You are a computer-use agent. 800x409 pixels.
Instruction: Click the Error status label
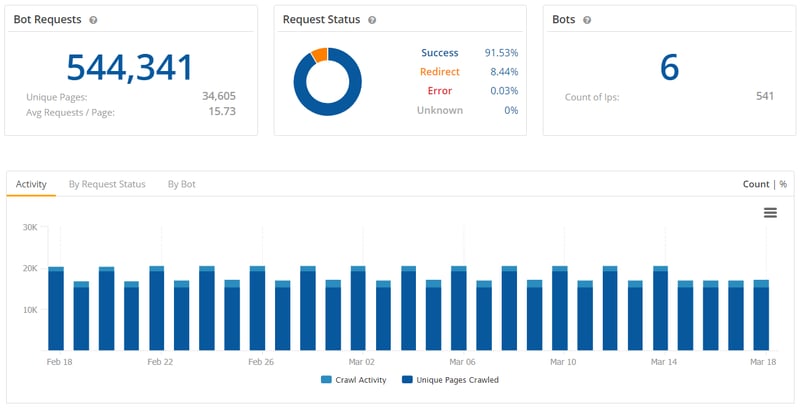(440, 91)
